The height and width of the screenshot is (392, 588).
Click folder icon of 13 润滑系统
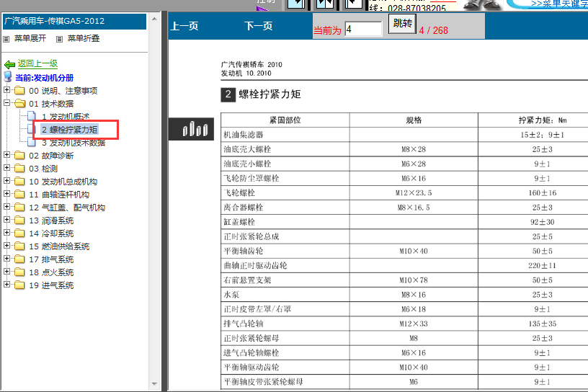19,220
